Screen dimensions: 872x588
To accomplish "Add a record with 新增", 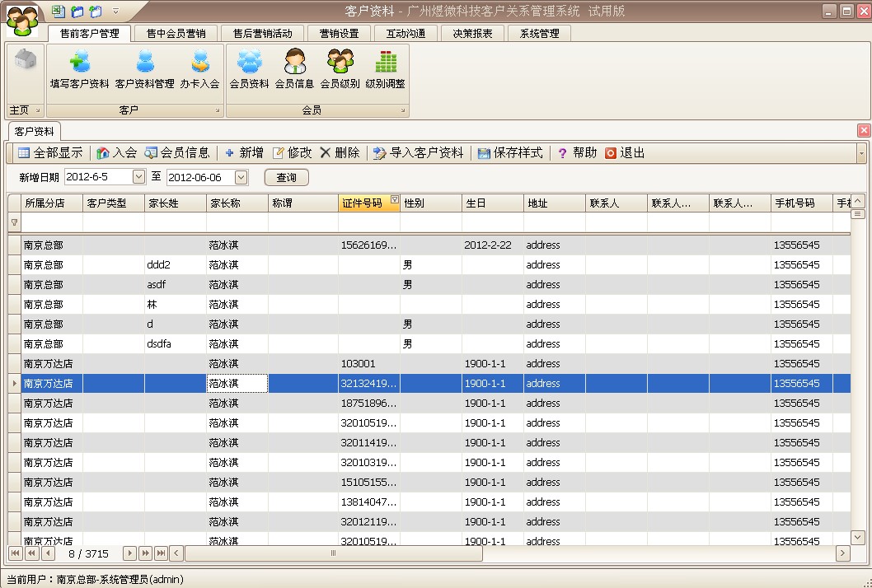I will (244, 153).
